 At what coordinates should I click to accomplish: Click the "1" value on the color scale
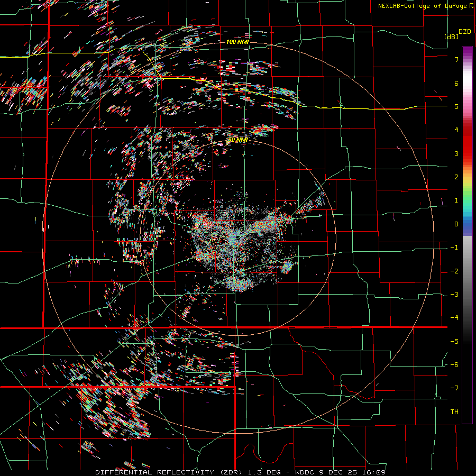(x=456, y=200)
